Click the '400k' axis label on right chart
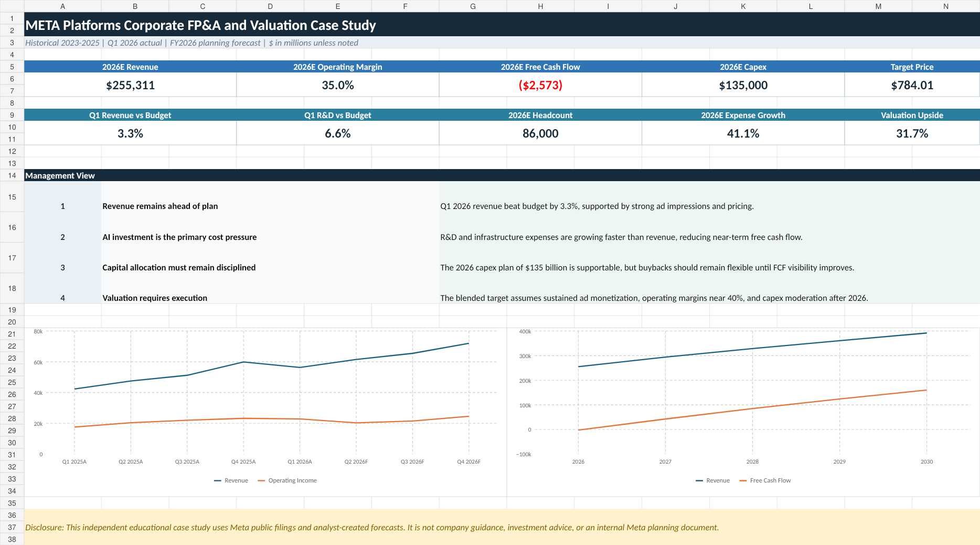This screenshot has width=980, height=545. click(x=525, y=331)
